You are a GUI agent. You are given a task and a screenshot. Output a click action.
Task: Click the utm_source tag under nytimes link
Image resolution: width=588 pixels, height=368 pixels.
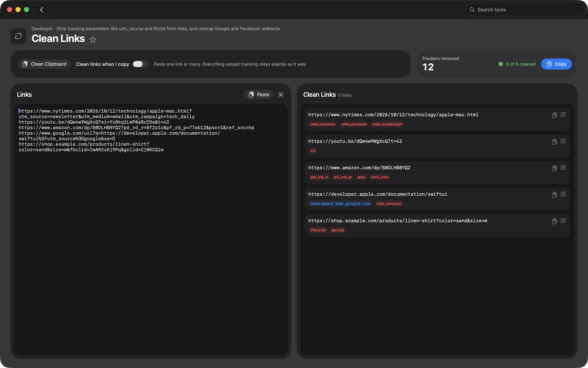(x=323, y=124)
